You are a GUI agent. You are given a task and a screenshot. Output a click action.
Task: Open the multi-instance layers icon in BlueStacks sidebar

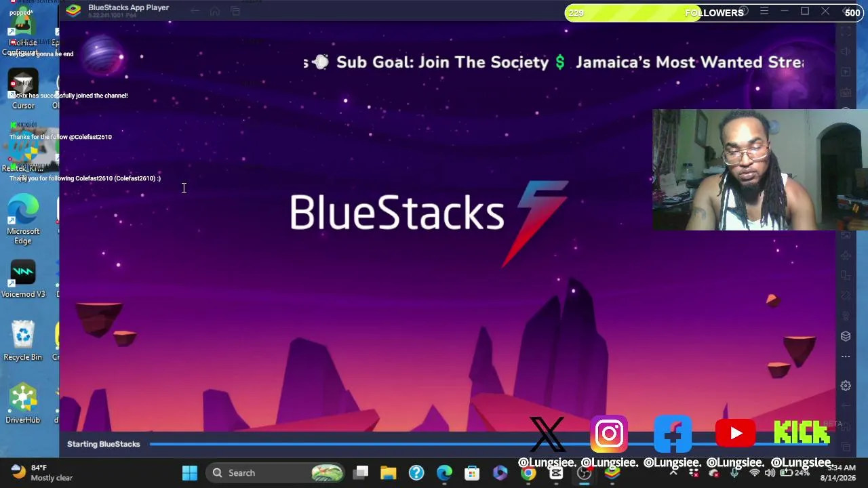pos(846,336)
